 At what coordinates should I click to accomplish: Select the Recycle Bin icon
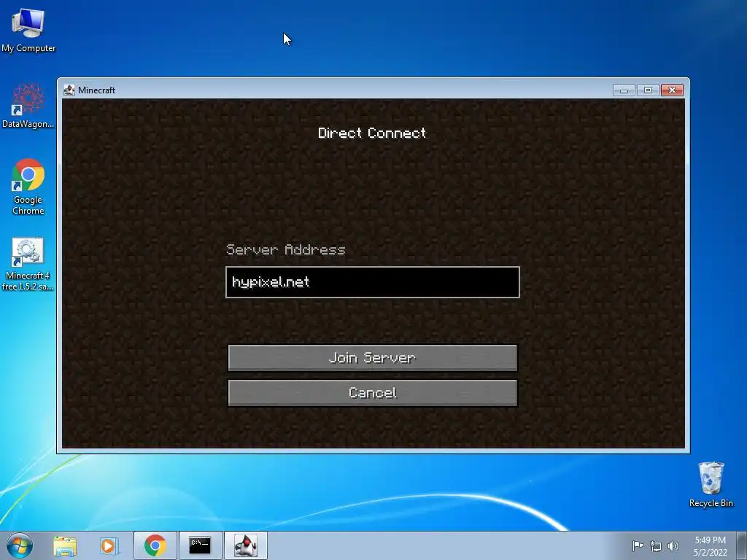click(x=711, y=484)
